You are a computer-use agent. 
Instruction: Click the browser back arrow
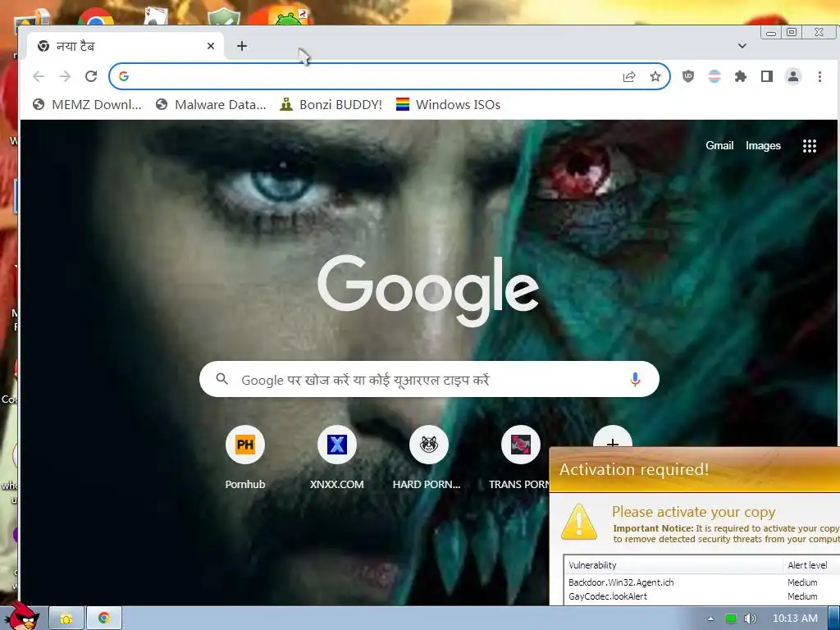pyautogui.click(x=39, y=76)
